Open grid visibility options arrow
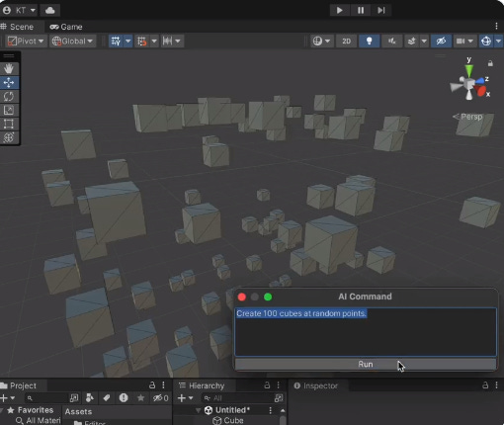504x425 pixels. [x=127, y=42]
